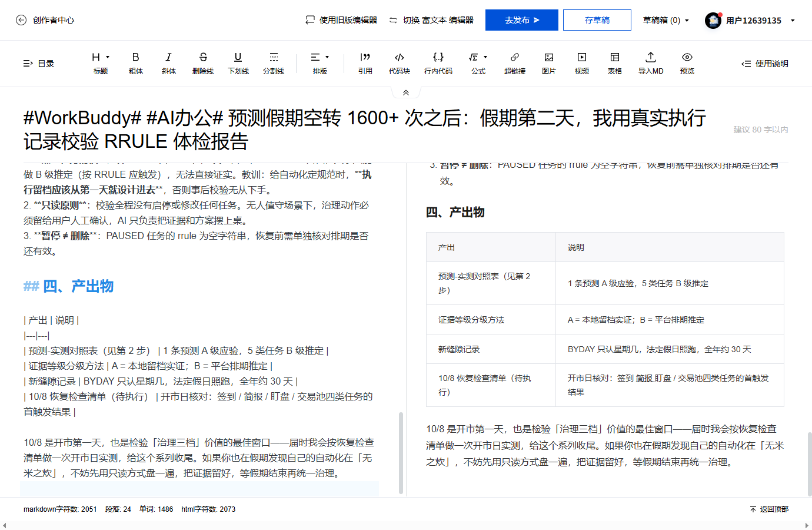Open the 标题 heading dropdown

pos(101,63)
